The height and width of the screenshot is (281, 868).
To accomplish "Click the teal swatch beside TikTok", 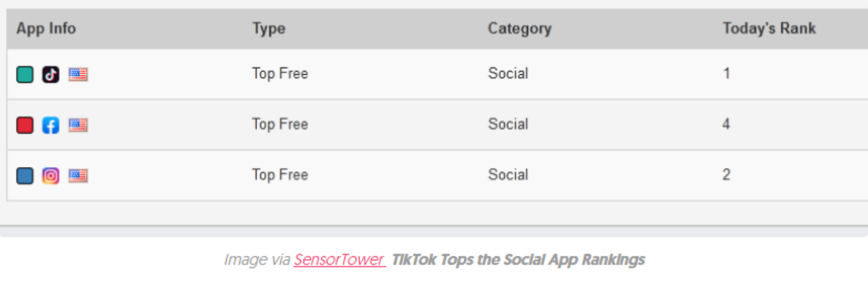I will click(x=25, y=74).
